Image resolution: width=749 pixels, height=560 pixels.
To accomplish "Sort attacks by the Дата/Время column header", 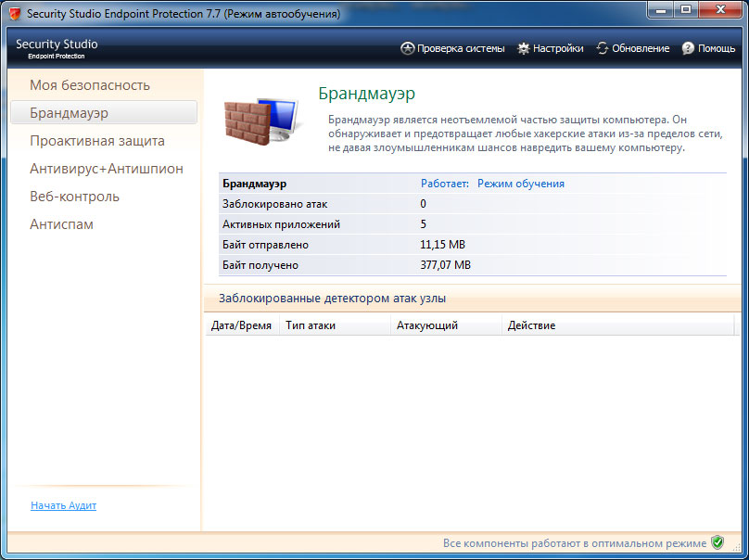I will (241, 325).
